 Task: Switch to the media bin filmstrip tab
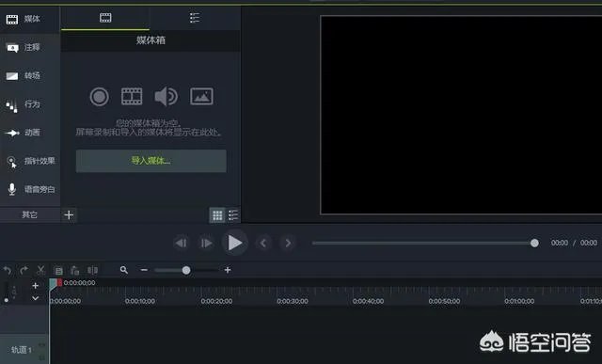[105, 18]
